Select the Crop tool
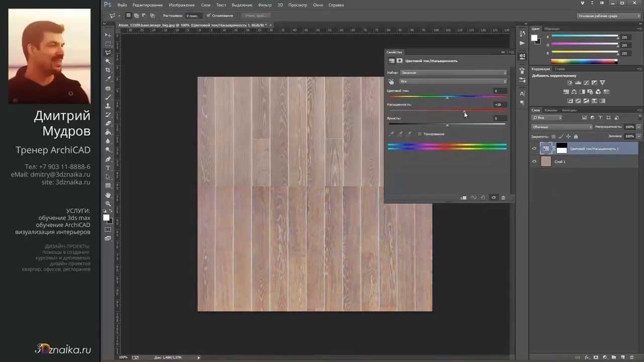 pyautogui.click(x=108, y=70)
